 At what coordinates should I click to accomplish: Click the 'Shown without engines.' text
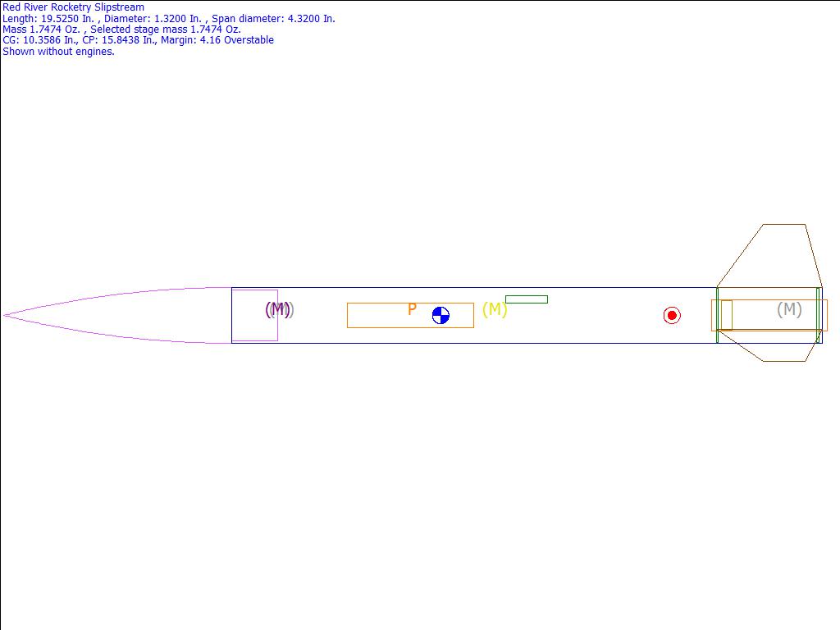(58, 51)
